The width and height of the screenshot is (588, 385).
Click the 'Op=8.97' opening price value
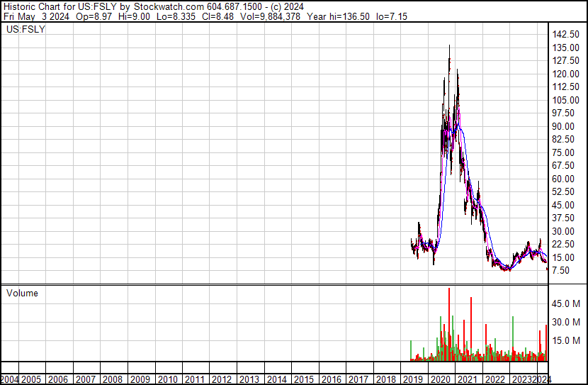click(94, 16)
